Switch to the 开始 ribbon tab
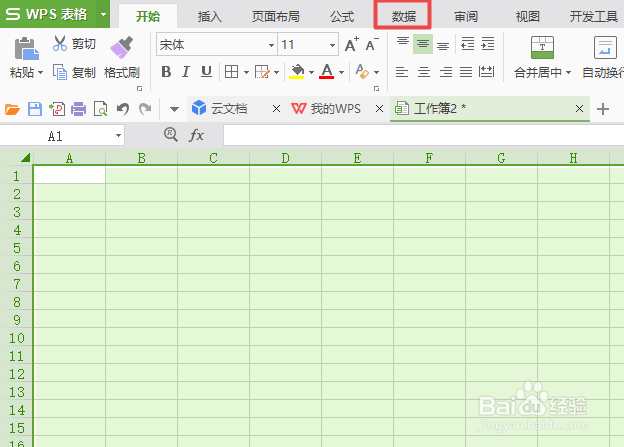The height and width of the screenshot is (447, 624). pos(148,16)
